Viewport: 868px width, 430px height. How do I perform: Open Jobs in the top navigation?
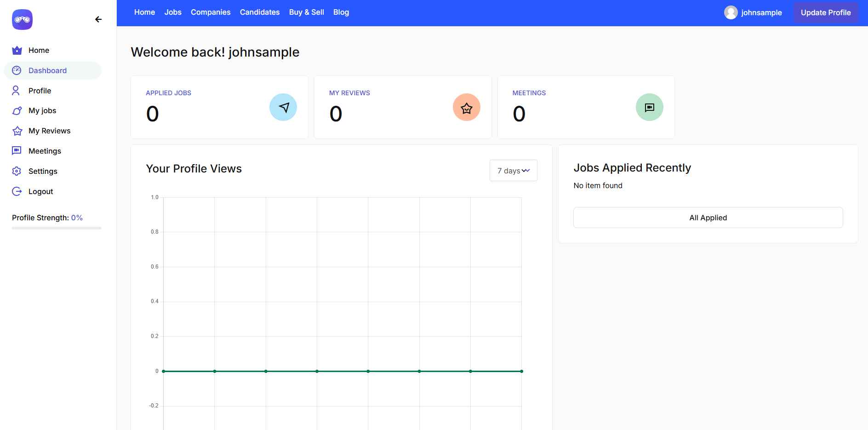point(173,12)
